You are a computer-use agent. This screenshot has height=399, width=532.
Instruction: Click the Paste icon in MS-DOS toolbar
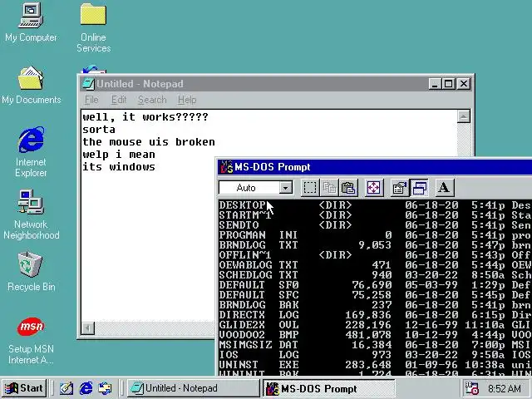[x=348, y=188]
